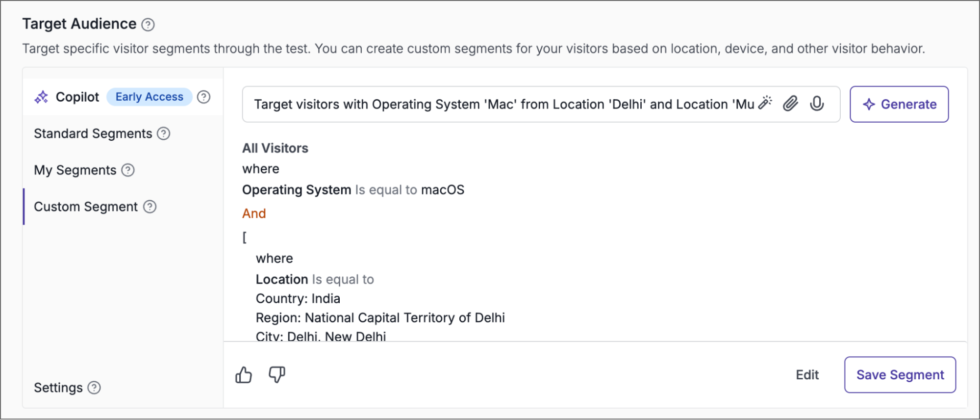Click the microphone voice input icon
Image resolution: width=980 pixels, height=420 pixels.
click(817, 104)
